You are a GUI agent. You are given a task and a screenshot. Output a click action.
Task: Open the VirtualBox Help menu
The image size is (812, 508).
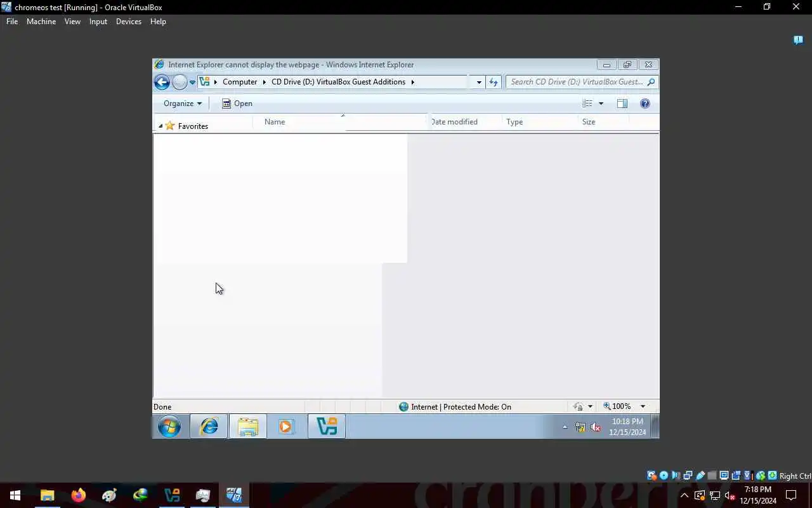tap(158, 22)
